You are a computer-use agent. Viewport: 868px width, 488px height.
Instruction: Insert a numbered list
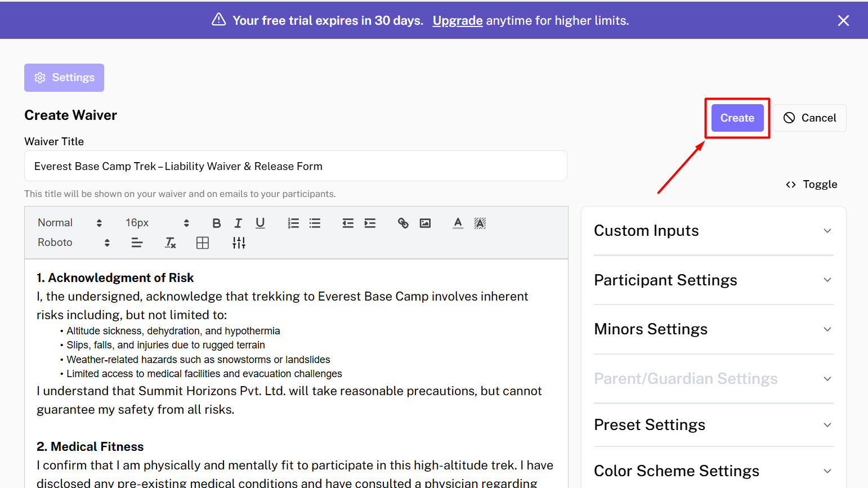pos(293,223)
